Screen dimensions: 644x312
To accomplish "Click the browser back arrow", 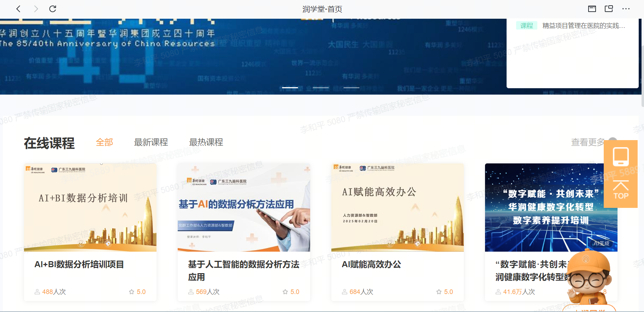I will coord(18,9).
